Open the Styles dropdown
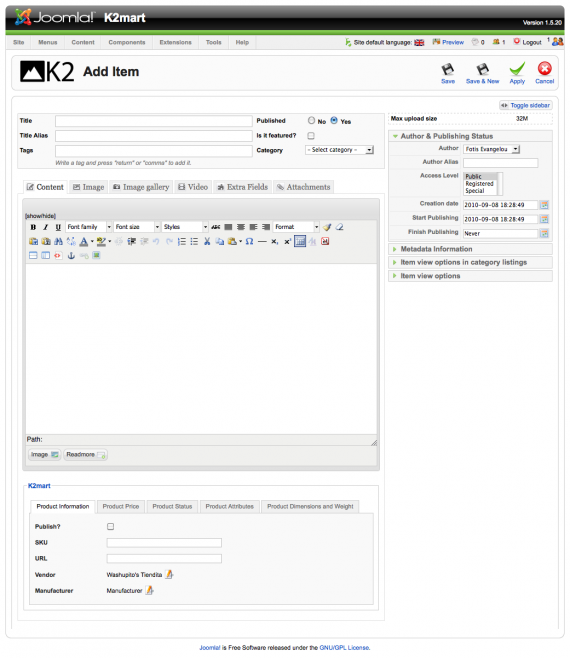Viewport: 570px width, 658px height. pyautogui.click(x=185, y=227)
